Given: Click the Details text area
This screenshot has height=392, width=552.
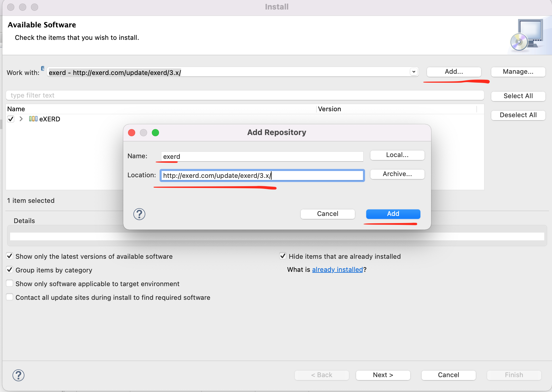Looking at the screenshot, I should point(277,236).
